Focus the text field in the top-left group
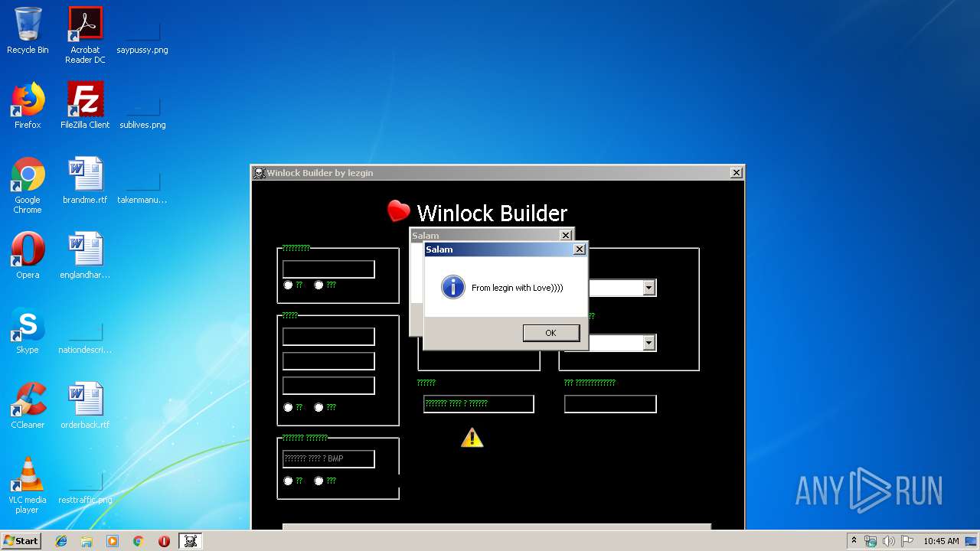The height and width of the screenshot is (551, 980). [328, 269]
